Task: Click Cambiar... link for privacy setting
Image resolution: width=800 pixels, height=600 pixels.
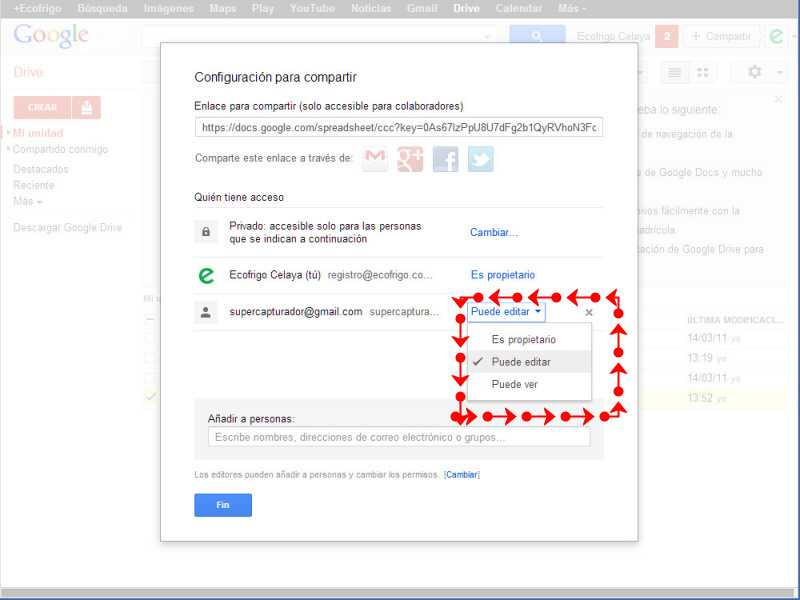Action: (x=493, y=232)
